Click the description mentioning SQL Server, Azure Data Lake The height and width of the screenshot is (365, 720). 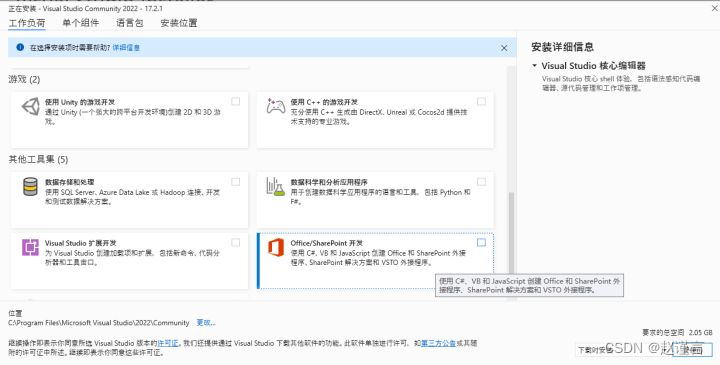point(132,197)
